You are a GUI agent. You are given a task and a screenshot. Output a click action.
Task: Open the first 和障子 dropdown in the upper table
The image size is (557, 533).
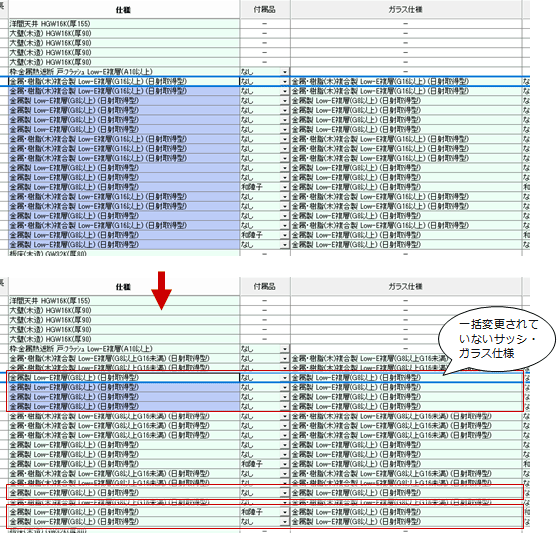[x=285, y=187]
